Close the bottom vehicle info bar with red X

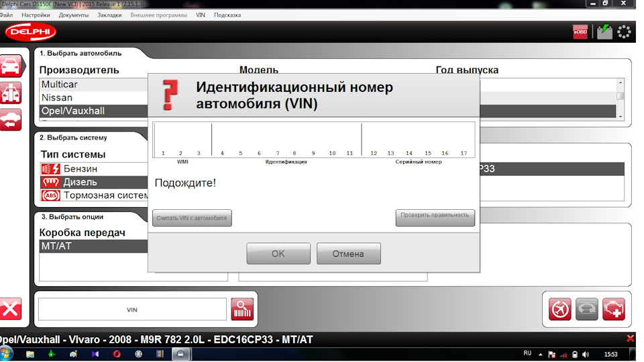point(631,338)
